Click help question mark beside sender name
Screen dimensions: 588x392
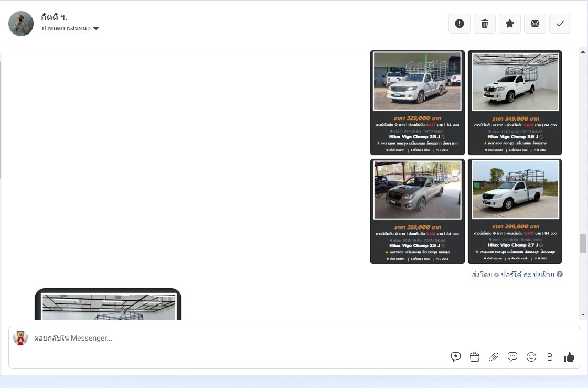(x=560, y=274)
